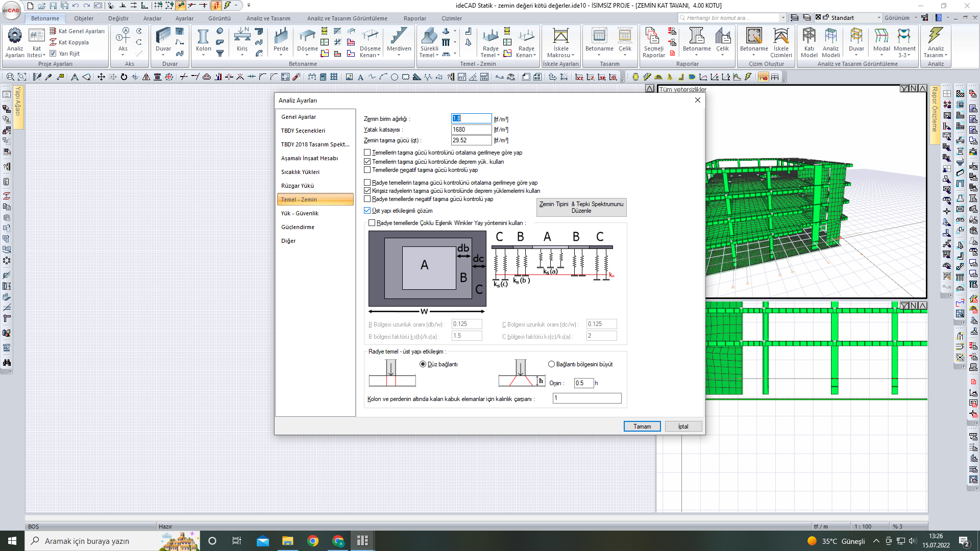Expand the Görünüm dropdown menu

pos(916,18)
